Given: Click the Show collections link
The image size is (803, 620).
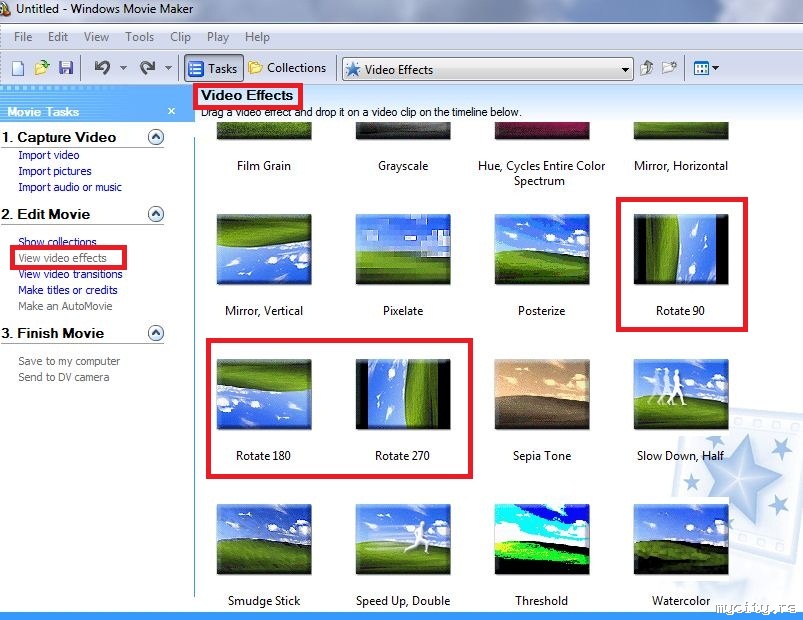Looking at the screenshot, I should point(57,242).
